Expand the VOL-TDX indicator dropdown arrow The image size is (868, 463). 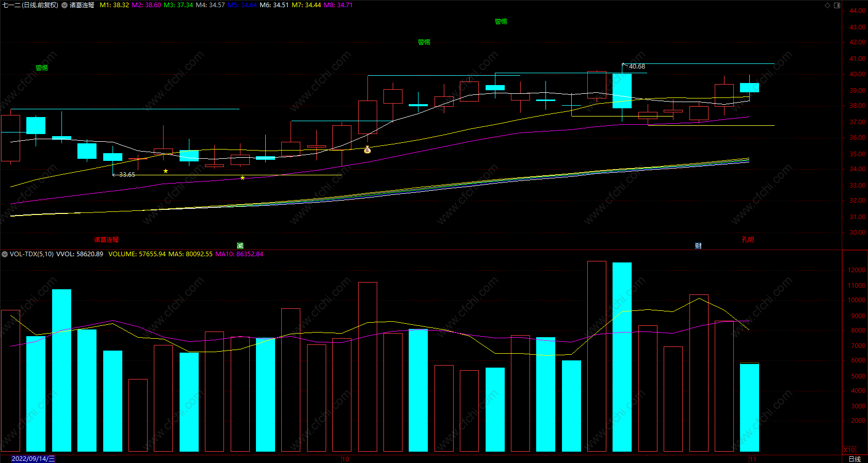(x=5, y=254)
